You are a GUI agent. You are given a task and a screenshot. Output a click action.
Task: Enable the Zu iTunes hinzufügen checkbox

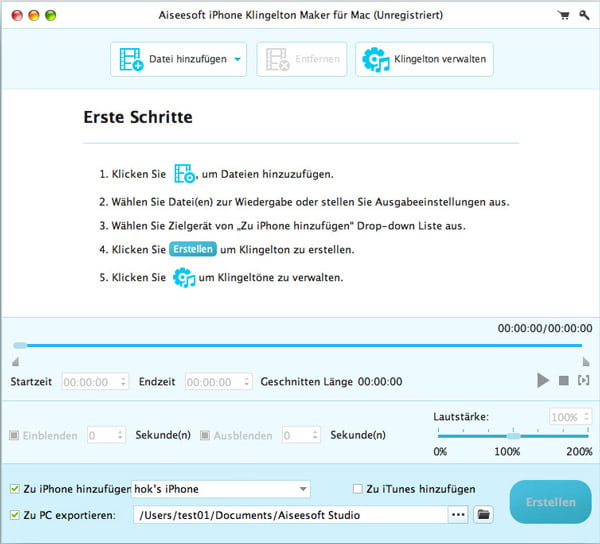[358, 489]
